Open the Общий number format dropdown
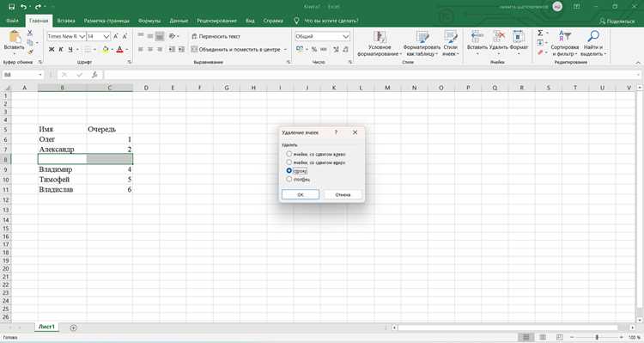Screen dimensions: 644x343 click(346, 37)
